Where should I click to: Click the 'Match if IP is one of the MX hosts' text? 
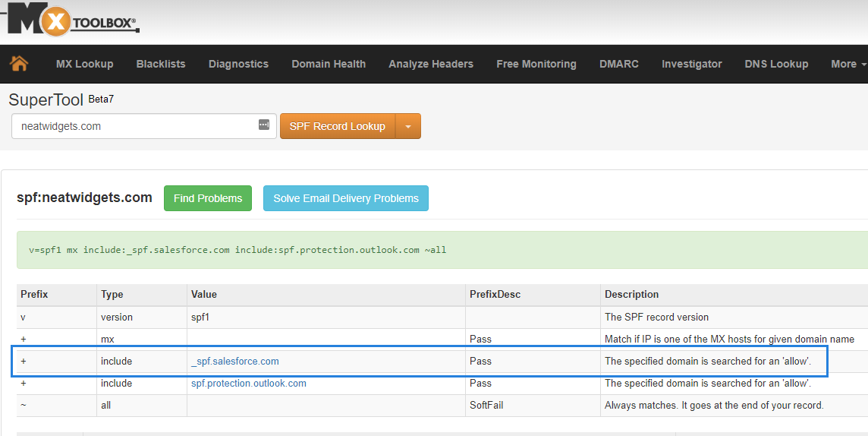point(729,339)
